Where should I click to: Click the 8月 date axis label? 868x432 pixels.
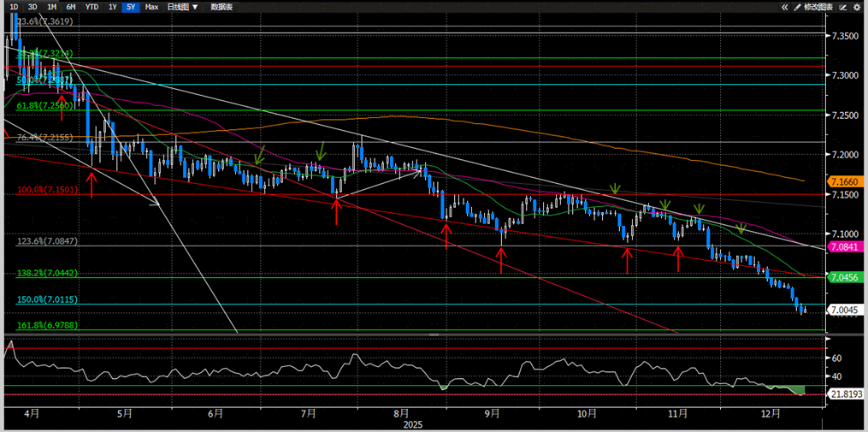coord(401,414)
